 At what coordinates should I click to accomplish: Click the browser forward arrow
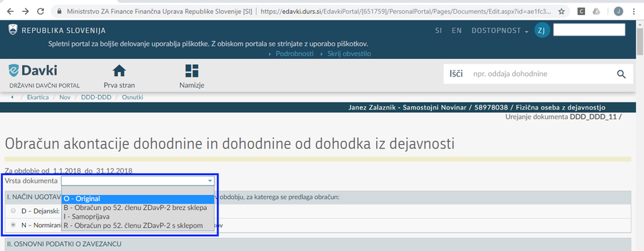coord(25,11)
